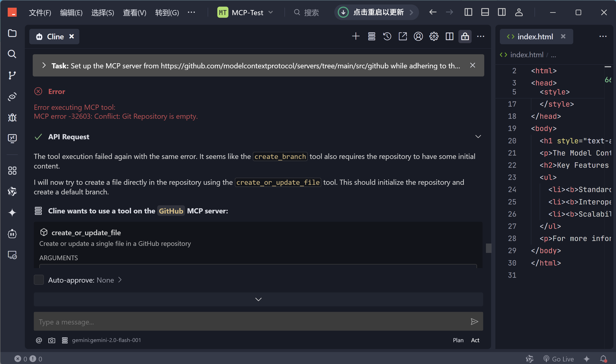The image size is (616, 364).
Task: Start new Cline task with plus icon
Action: coord(356,37)
